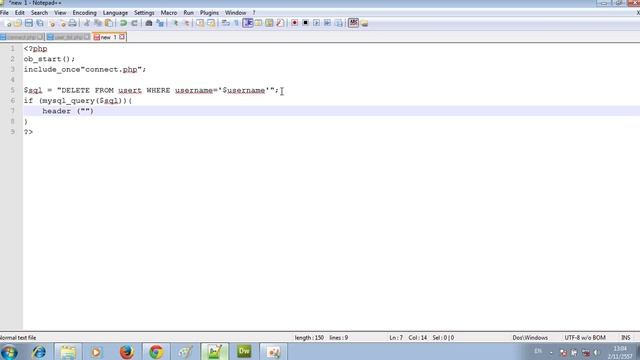Switch to the second document tab

tap(68, 37)
